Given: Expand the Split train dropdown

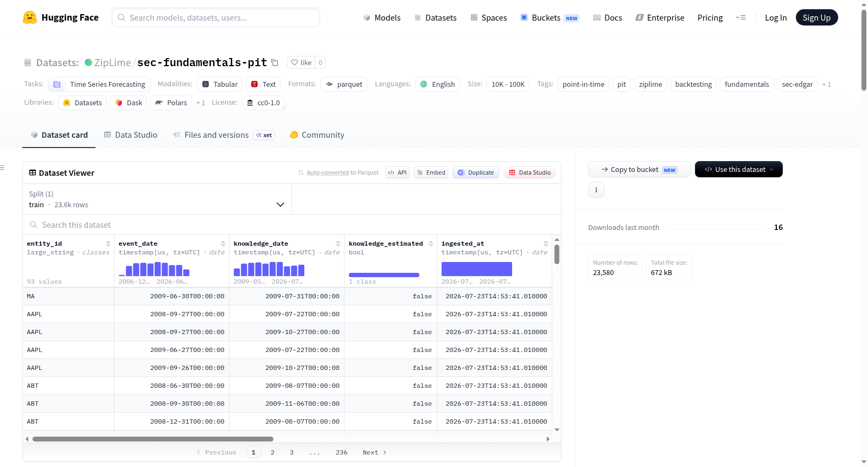Looking at the screenshot, I should coord(157,199).
